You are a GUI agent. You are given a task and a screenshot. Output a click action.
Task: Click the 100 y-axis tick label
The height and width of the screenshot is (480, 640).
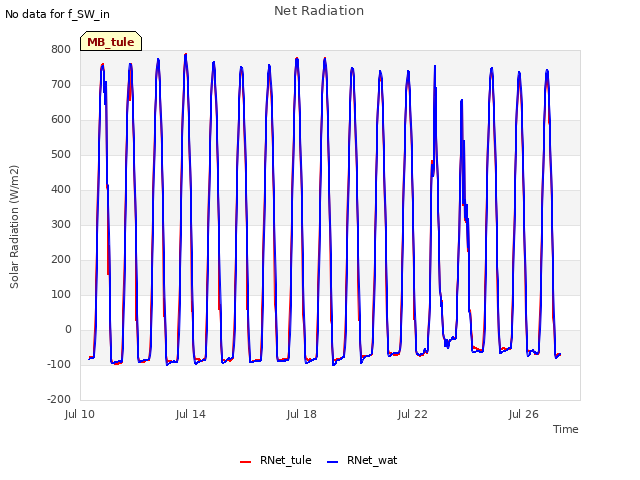click(x=61, y=294)
